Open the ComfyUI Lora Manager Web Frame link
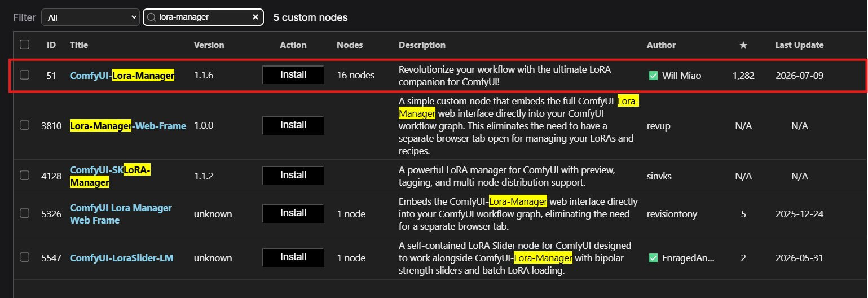This screenshot has width=868, height=298. (121, 214)
